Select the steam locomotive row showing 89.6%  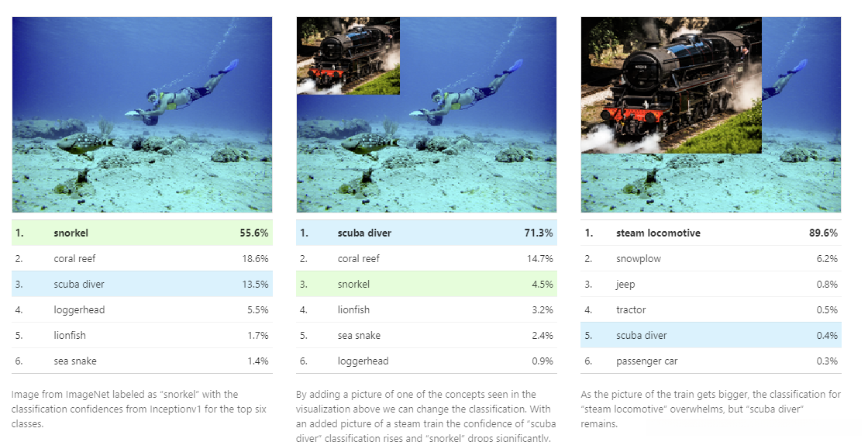711,233
